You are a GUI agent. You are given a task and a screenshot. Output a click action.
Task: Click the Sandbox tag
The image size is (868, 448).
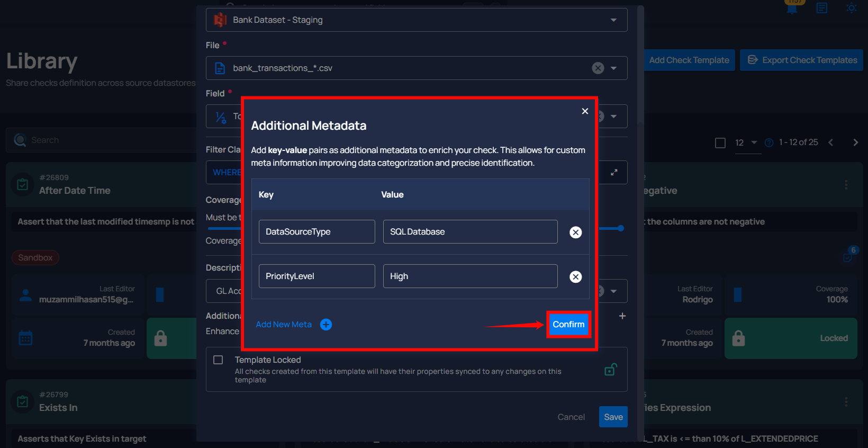coord(35,258)
